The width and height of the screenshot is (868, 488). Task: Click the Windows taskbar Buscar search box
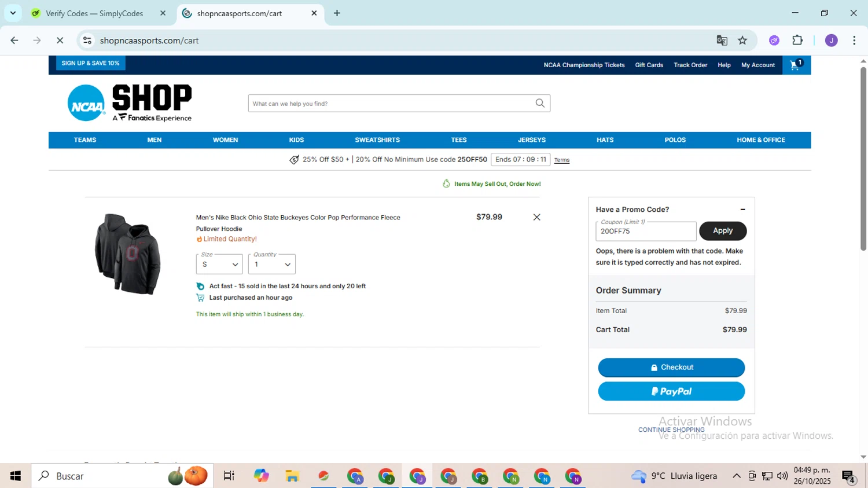(122, 476)
